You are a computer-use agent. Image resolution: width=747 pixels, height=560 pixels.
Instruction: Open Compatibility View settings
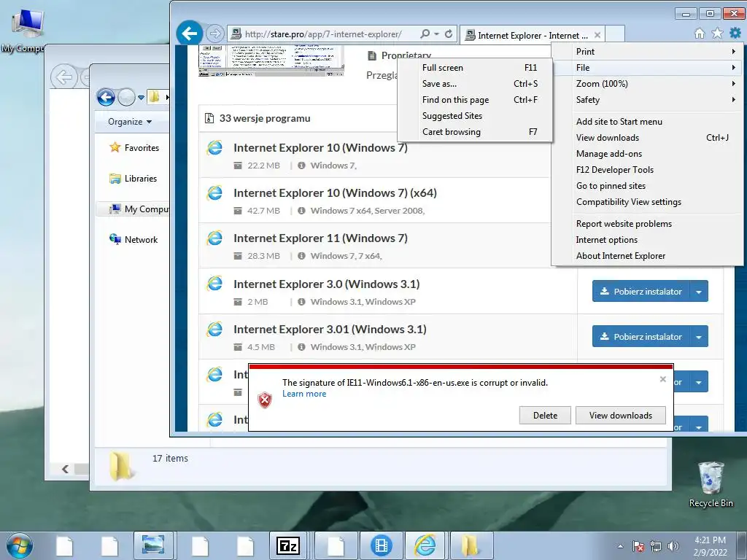(647, 202)
